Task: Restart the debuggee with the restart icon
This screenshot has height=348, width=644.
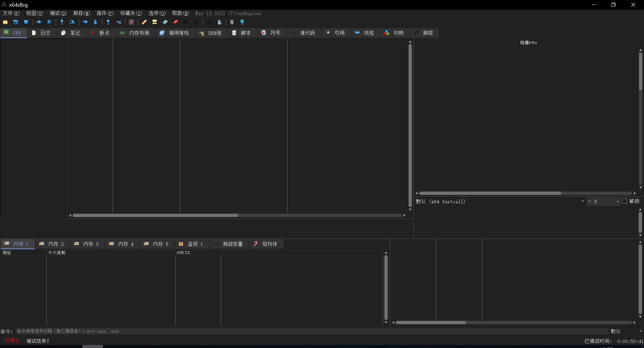Action: [16, 22]
